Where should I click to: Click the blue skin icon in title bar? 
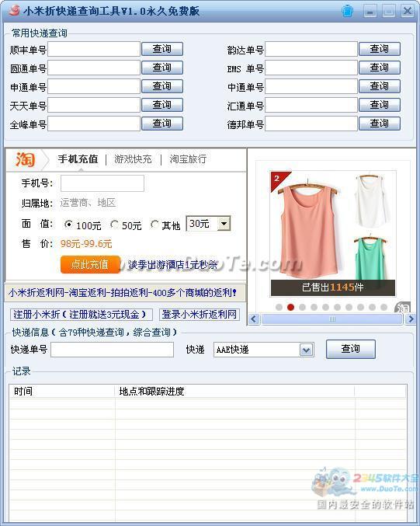(x=348, y=11)
